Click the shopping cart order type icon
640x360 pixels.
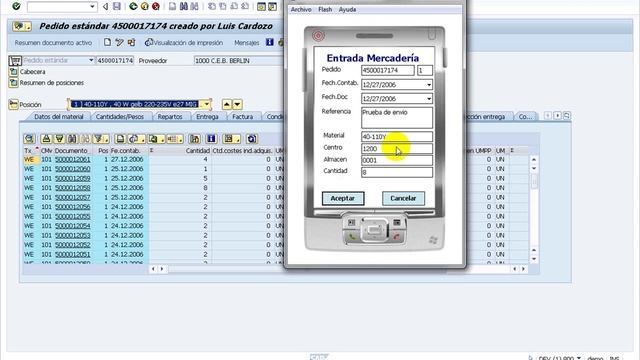pos(15,60)
